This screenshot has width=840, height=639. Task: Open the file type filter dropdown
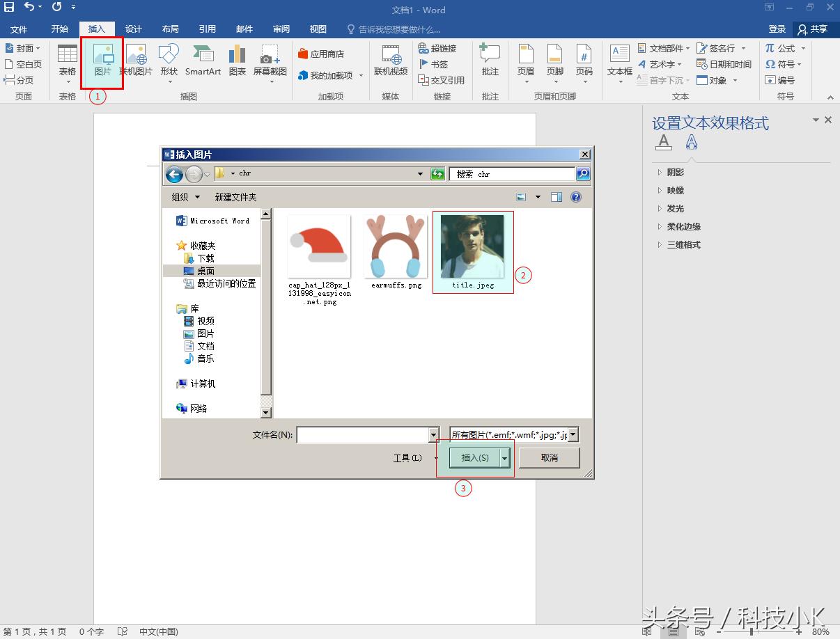click(x=573, y=435)
